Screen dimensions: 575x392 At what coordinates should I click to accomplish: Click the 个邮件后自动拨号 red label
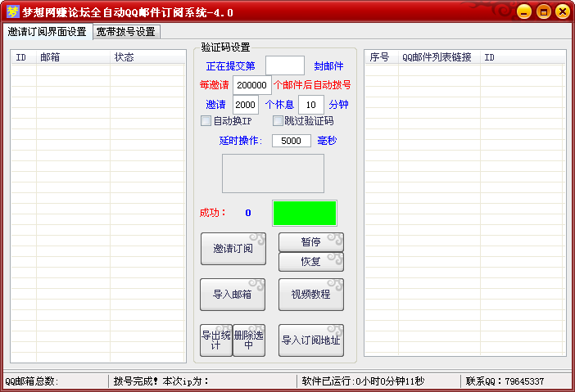click(312, 85)
